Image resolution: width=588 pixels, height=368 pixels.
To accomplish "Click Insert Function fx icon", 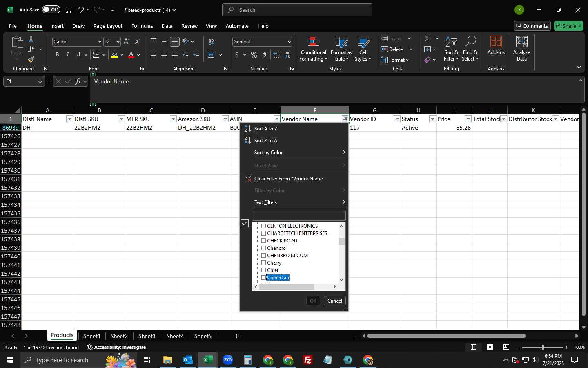I will pos(78,81).
